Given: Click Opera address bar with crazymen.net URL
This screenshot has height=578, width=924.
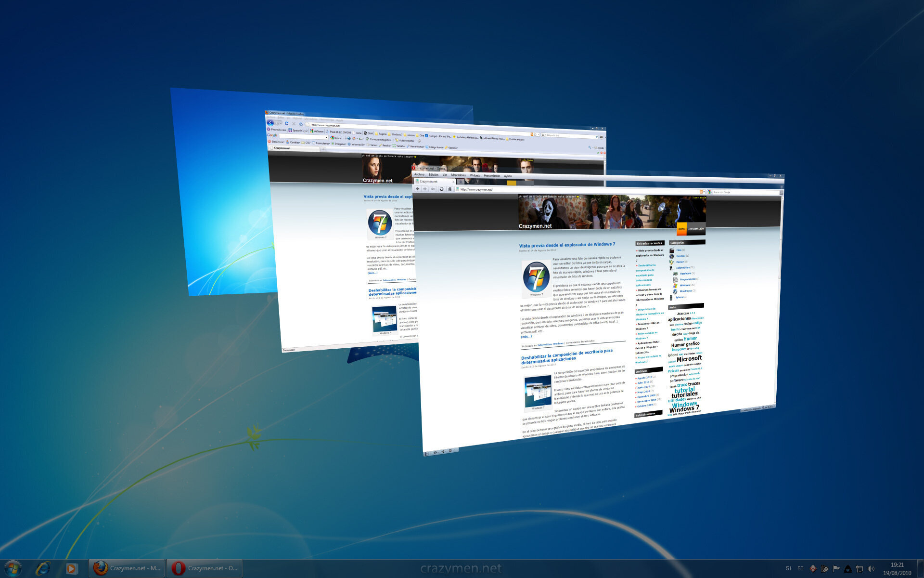Looking at the screenshot, I should (x=580, y=191).
